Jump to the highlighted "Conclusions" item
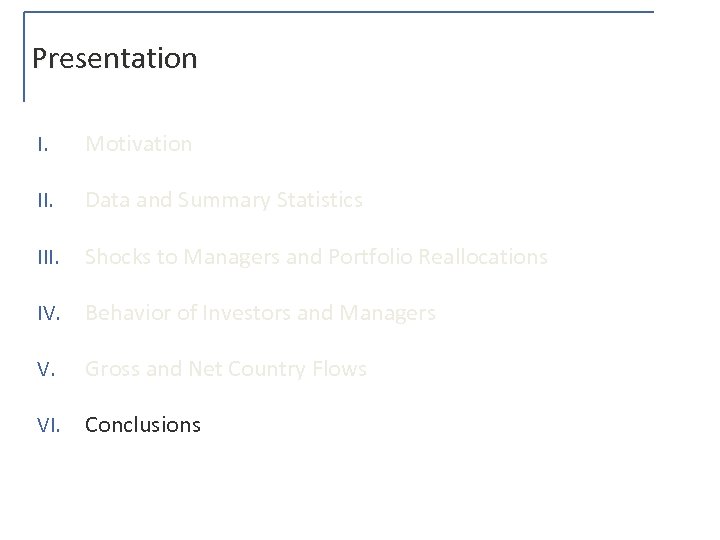The height and width of the screenshot is (540, 720). click(142, 425)
